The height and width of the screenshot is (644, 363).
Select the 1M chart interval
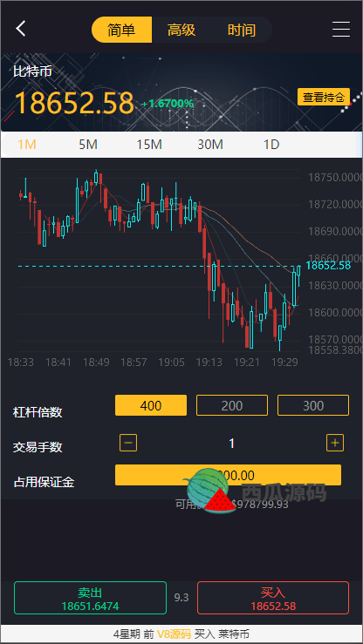pos(27,145)
